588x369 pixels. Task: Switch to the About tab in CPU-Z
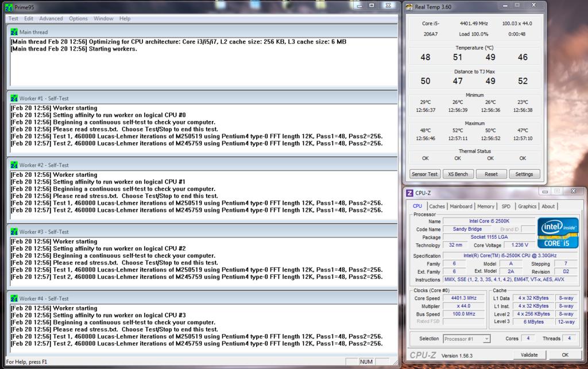548,207
